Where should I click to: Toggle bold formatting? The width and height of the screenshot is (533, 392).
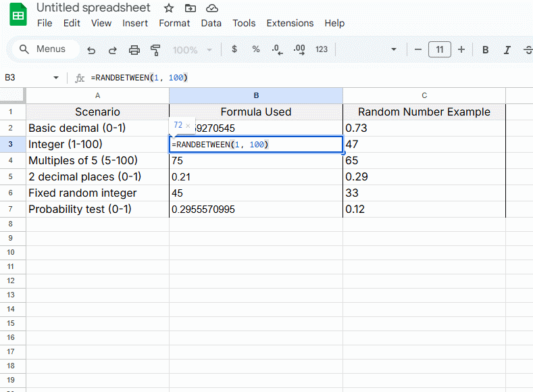[x=485, y=50]
